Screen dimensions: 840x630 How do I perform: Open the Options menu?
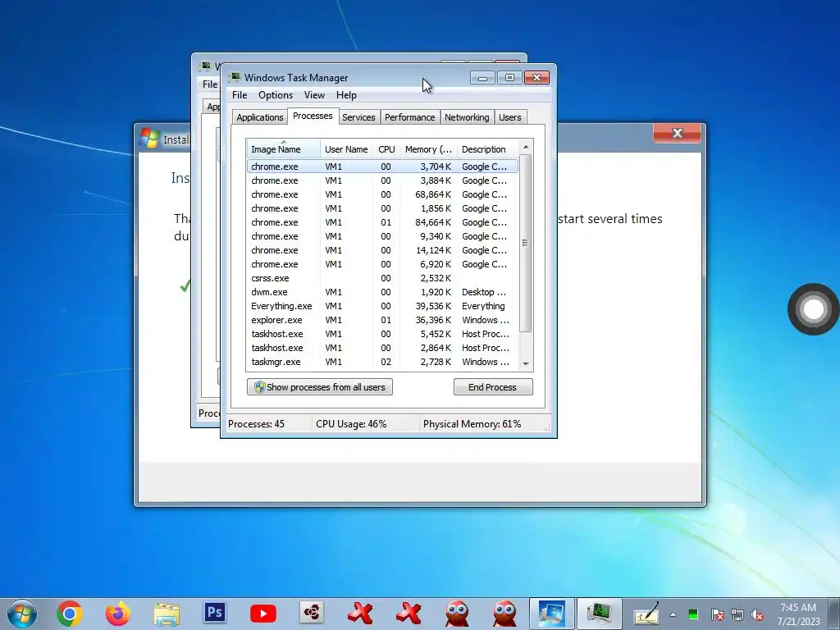pos(276,95)
